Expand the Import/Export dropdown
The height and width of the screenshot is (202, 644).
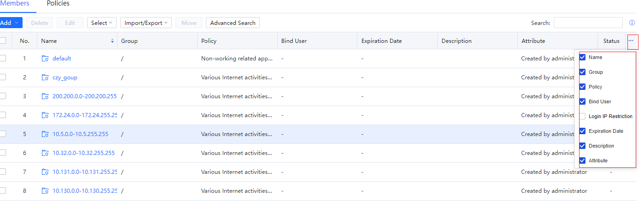pos(146,23)
